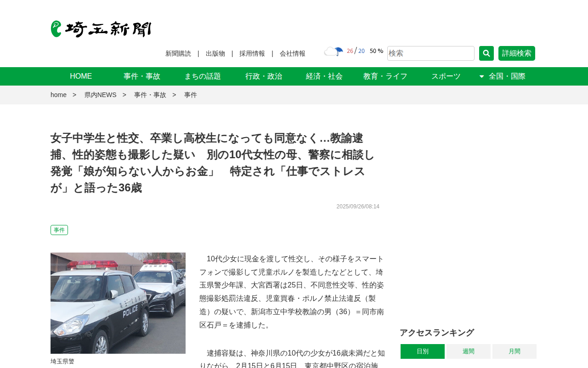
Task: Open the cloudy umbrella weather icon
Action: click(x=334, y=52)
